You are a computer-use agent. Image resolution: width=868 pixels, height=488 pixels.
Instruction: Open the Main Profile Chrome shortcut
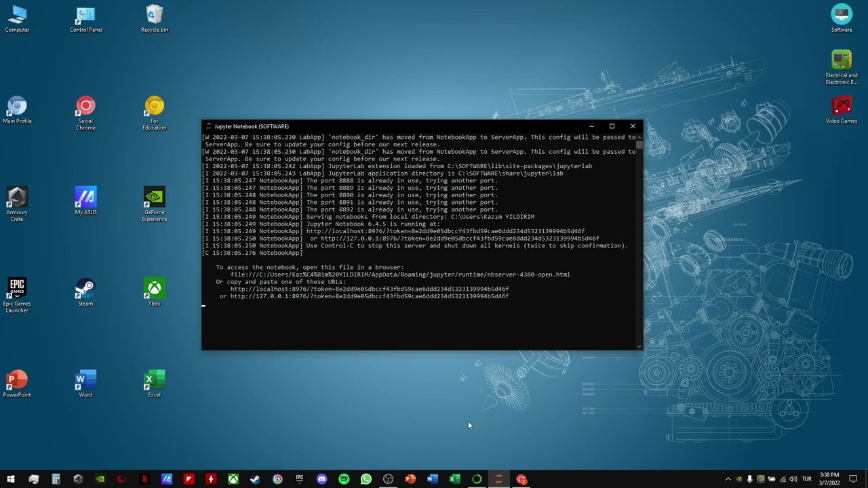[17, 110]
